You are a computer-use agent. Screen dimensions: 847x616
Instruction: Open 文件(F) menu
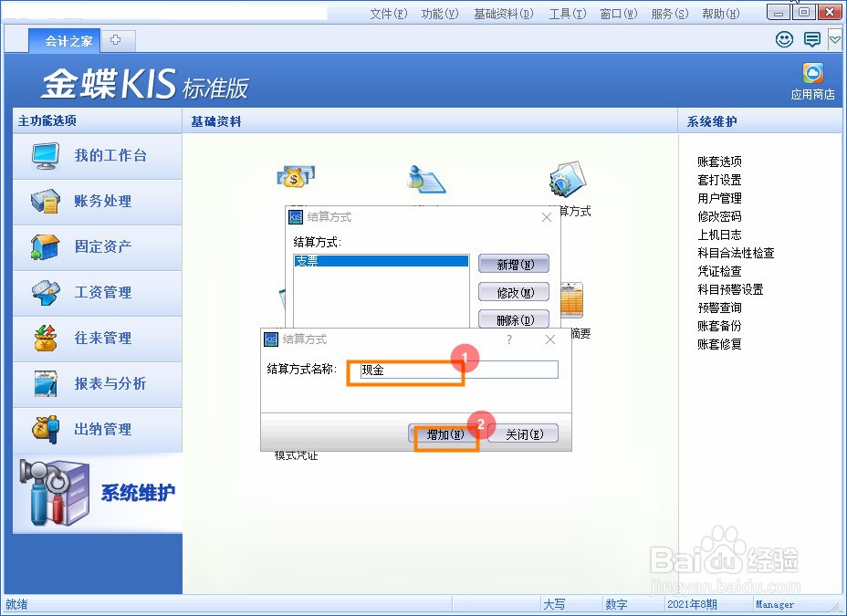coord(388,14)
